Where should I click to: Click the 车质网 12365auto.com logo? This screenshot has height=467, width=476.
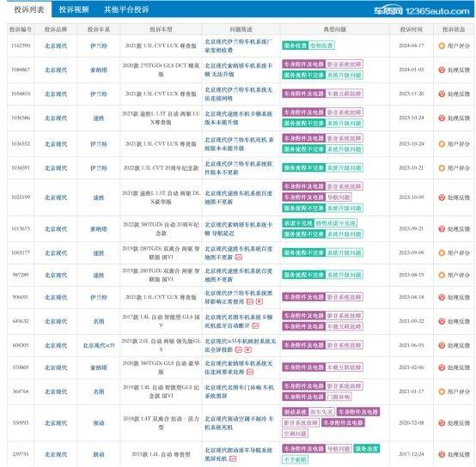[x=421, y=11]
